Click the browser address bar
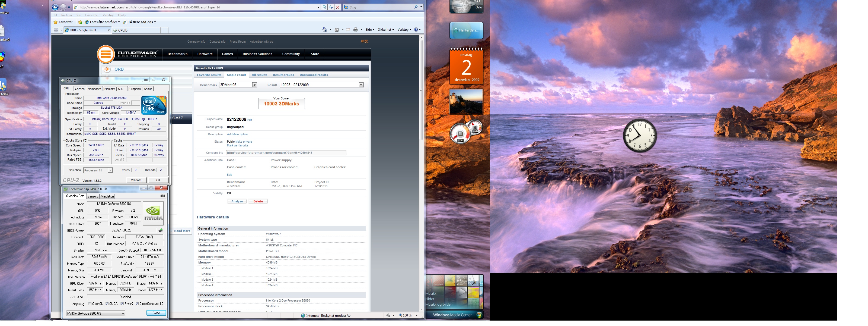Image resolution: width=868 pixels, height=326 pixels. tap(197, 7)
